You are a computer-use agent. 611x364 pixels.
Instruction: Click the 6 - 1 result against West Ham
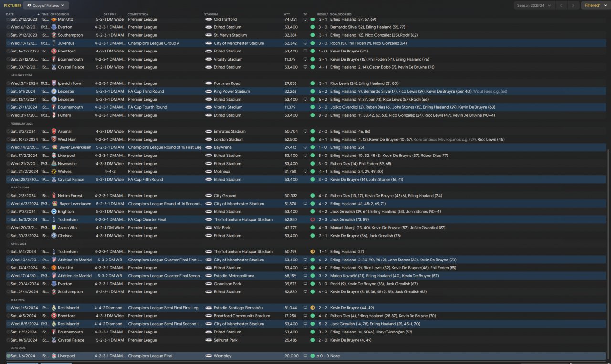tap(323, 139)
